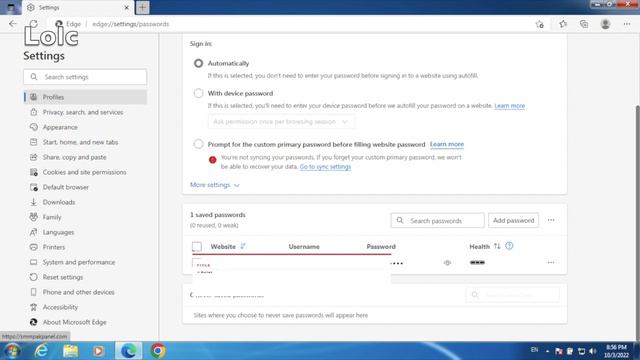
Task: Add this page to favorites star icon
Action: (x=540, y=24)
